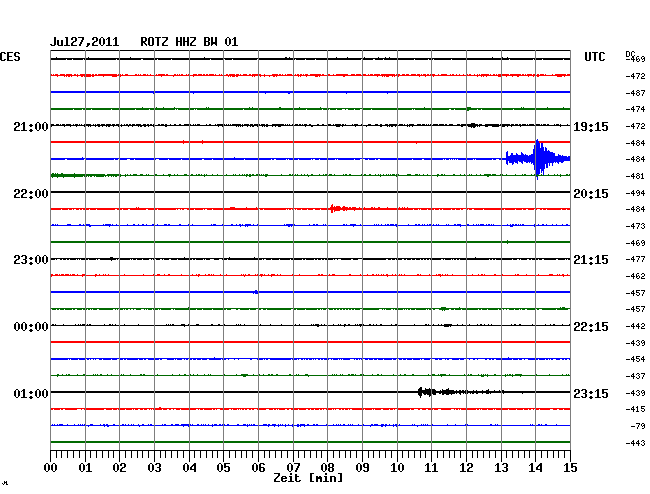Click the 11 minute axis label

pyautogui.click(x=431, y=468)
